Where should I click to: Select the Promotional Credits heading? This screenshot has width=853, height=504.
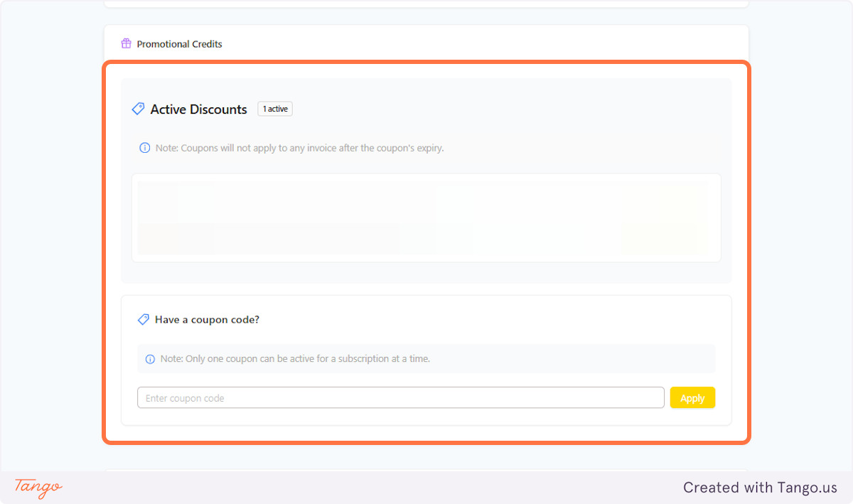coord(180,44)
